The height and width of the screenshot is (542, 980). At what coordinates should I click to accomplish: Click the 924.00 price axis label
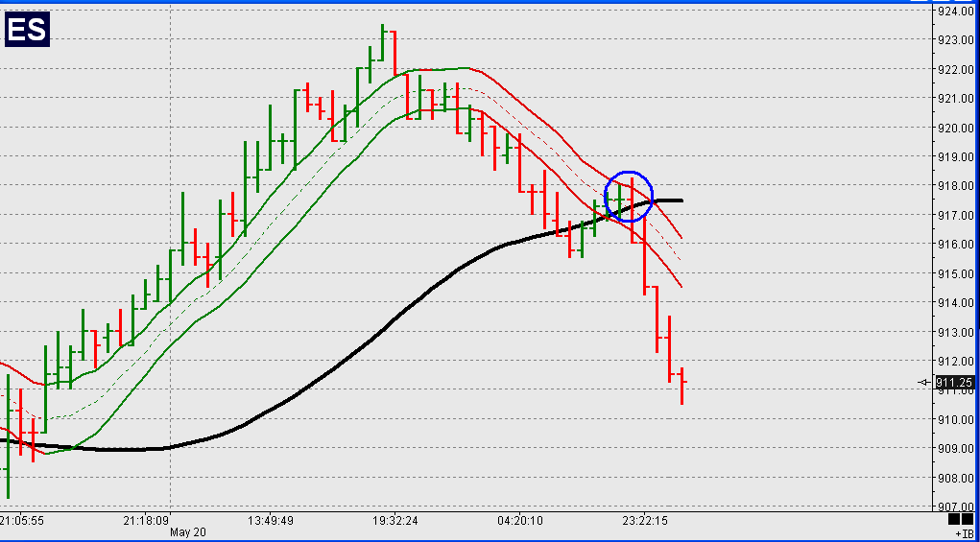pos(955,11)
